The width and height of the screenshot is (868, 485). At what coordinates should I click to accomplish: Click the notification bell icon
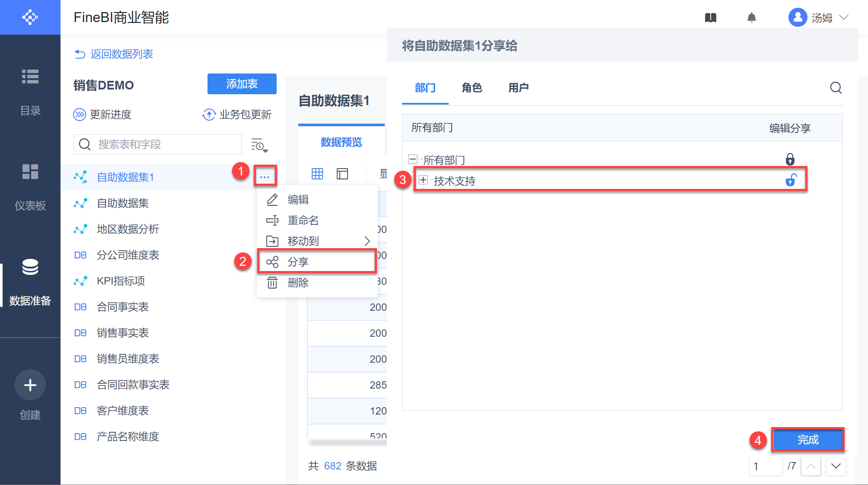(752, 18)
